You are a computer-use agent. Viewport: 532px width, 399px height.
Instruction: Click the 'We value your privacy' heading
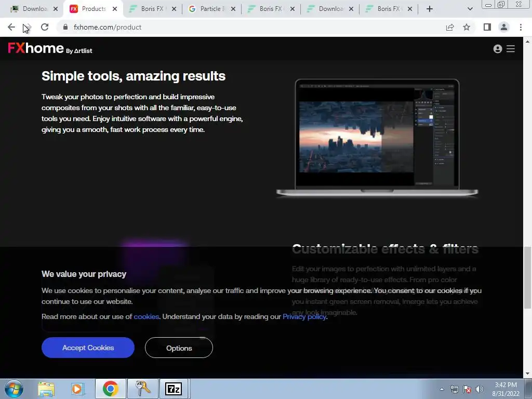coord(84,274)
